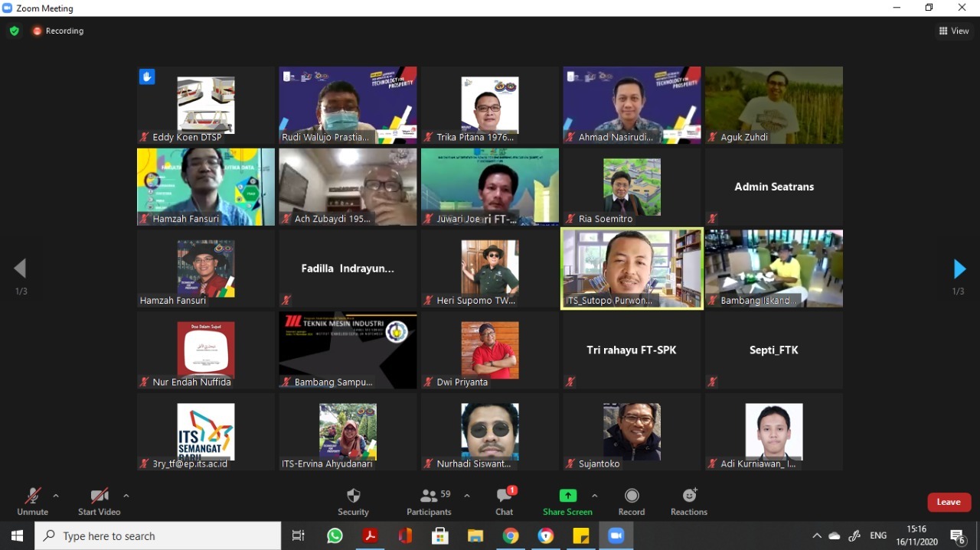Unmute the microphone
Image resolution: width=980 pixels, height=550 pixels.
[32, 501]
